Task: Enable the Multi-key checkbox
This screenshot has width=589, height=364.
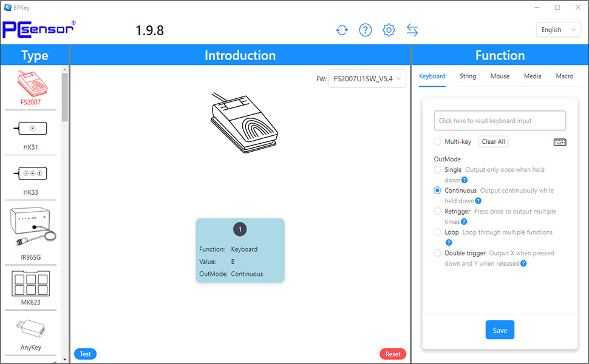Action: pyautogui.click(x=438, y=142)
